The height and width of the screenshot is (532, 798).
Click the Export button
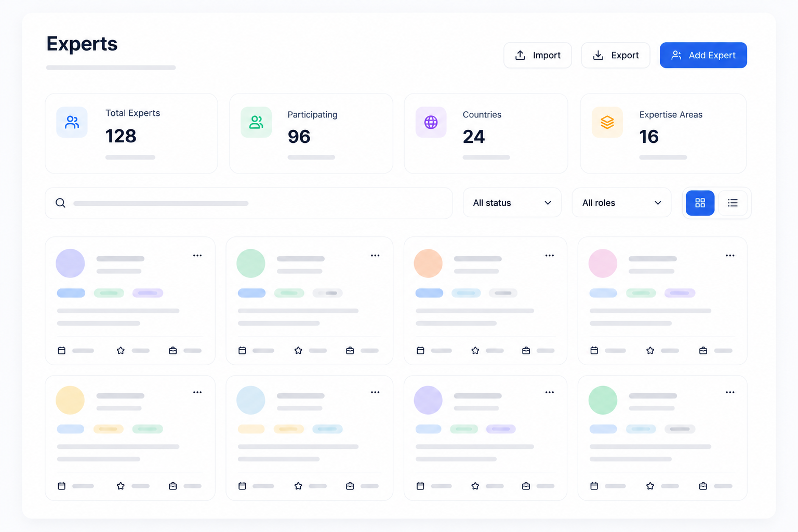pos(615,55)
